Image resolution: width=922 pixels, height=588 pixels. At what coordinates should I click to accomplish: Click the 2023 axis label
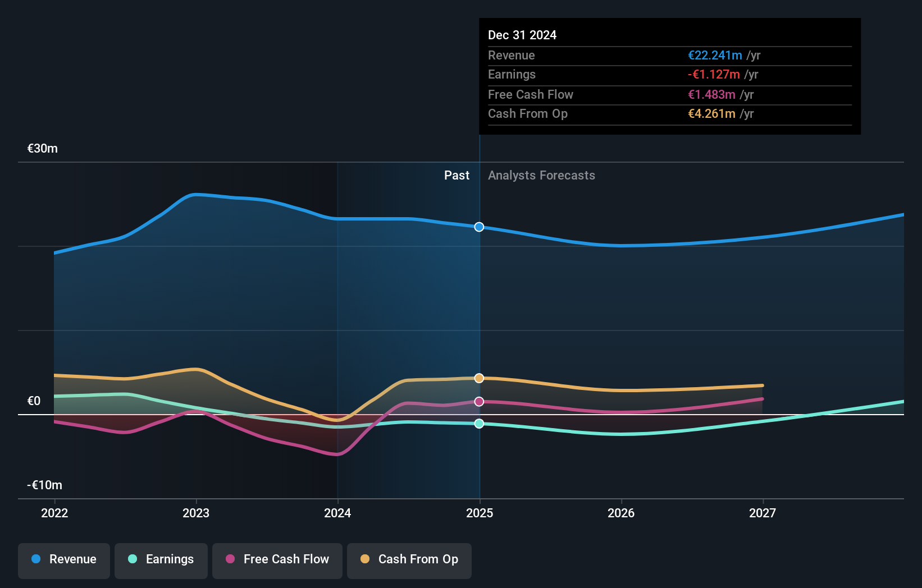pos(195,513)
